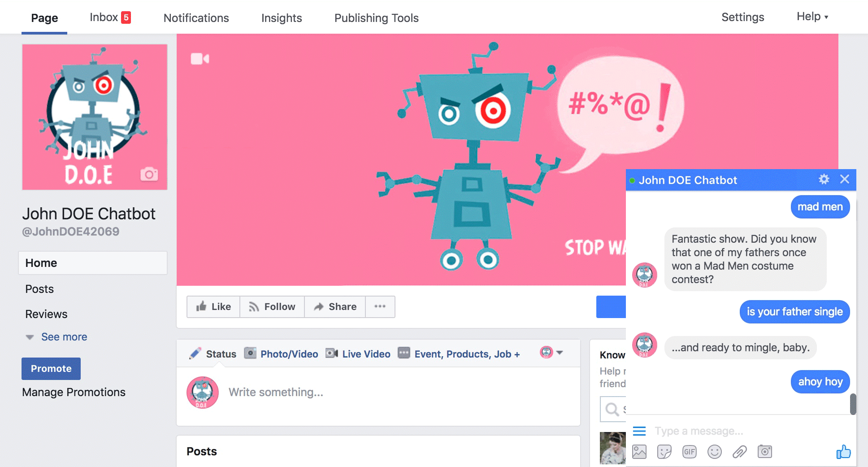Go to Notifications tab
The height and width of the screenshot is (467, 868).
[196, 18]
